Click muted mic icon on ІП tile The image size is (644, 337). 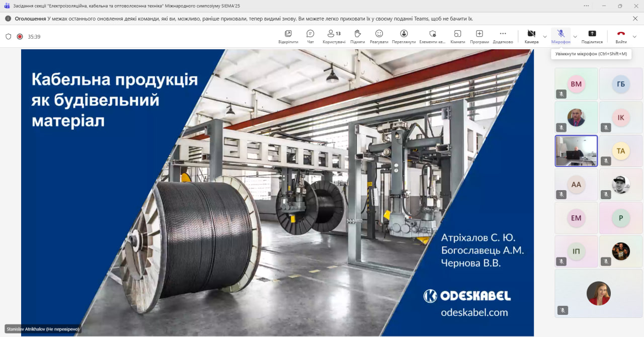pos(561,262)
